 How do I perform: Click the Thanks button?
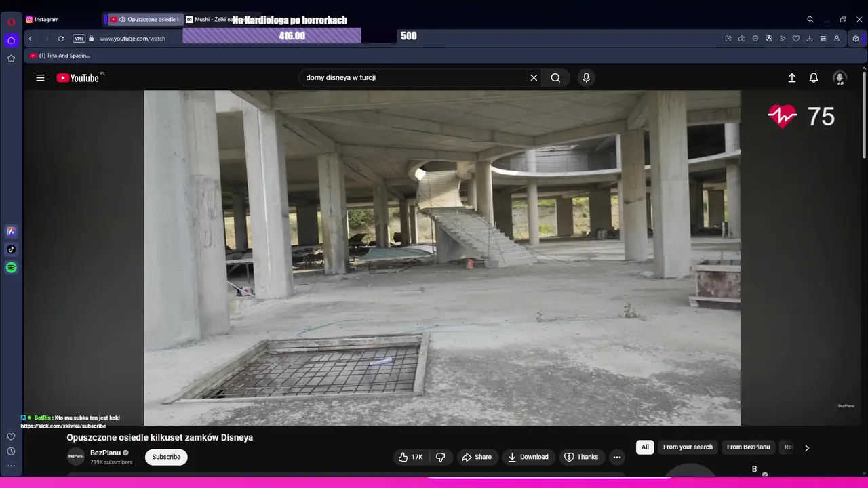coord(581,457)
